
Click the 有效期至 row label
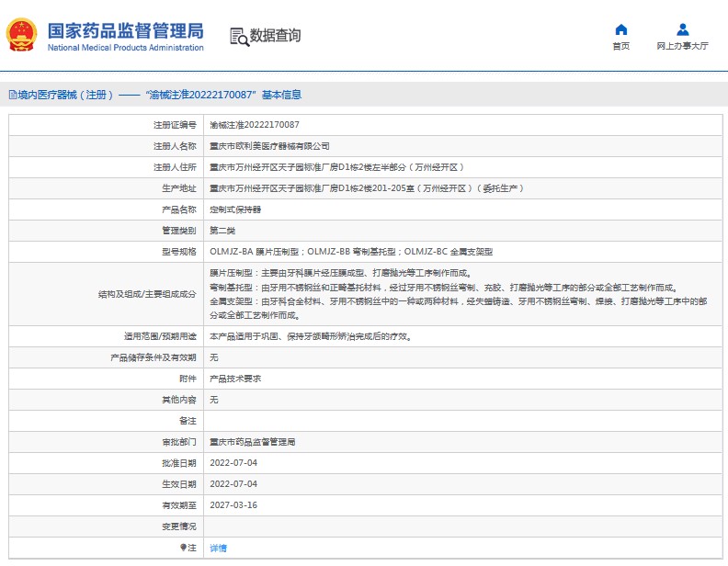pyautogui.click(x=178, y=505)
